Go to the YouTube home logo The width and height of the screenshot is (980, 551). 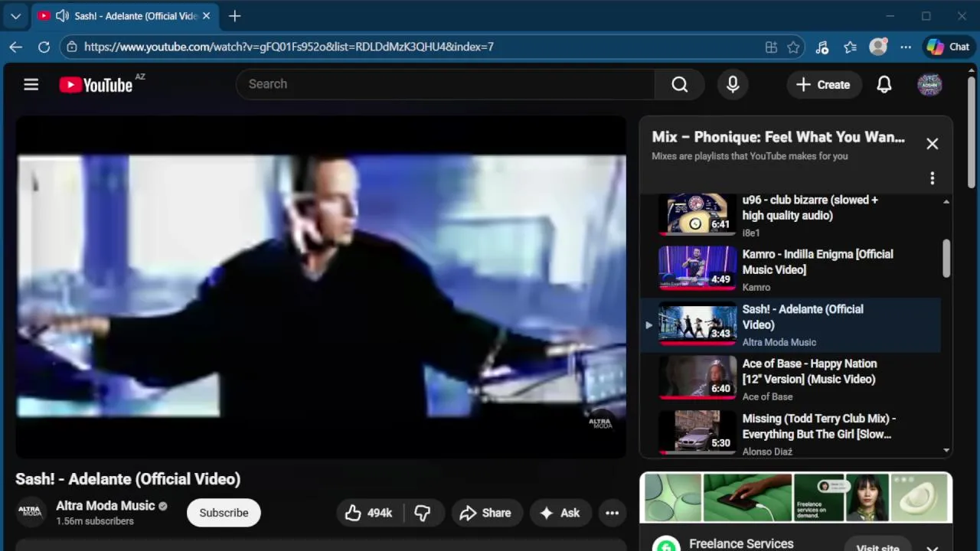(x=96, y=85)
